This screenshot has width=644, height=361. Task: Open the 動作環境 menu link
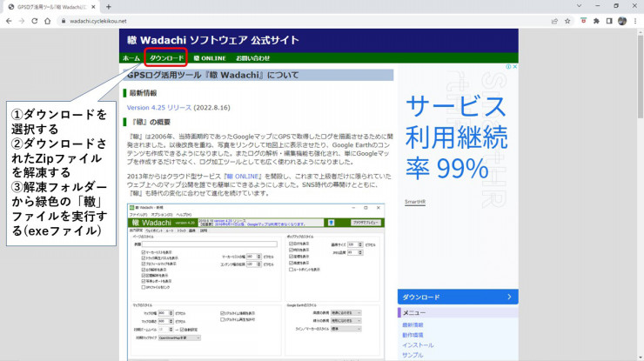[413, 335]
